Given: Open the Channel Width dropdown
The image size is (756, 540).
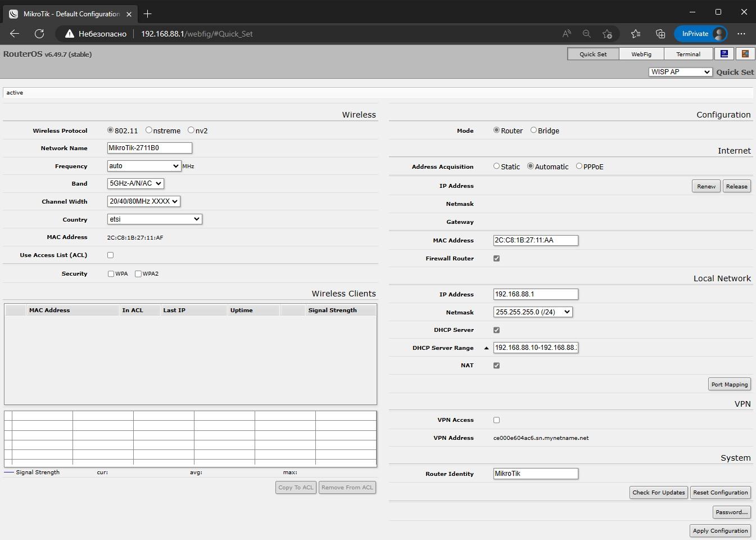Looking at the screenshot, I should [x=144, y=201].
